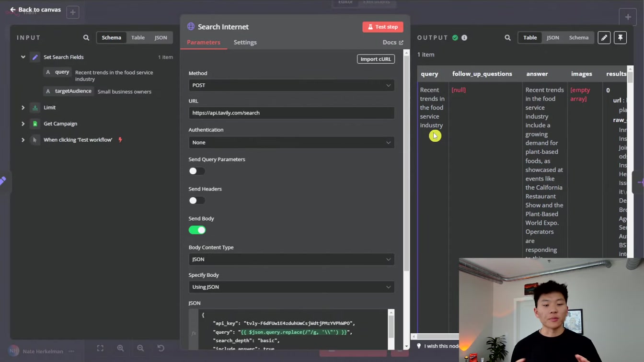Expand the Get Campaign node

(23, 124)
